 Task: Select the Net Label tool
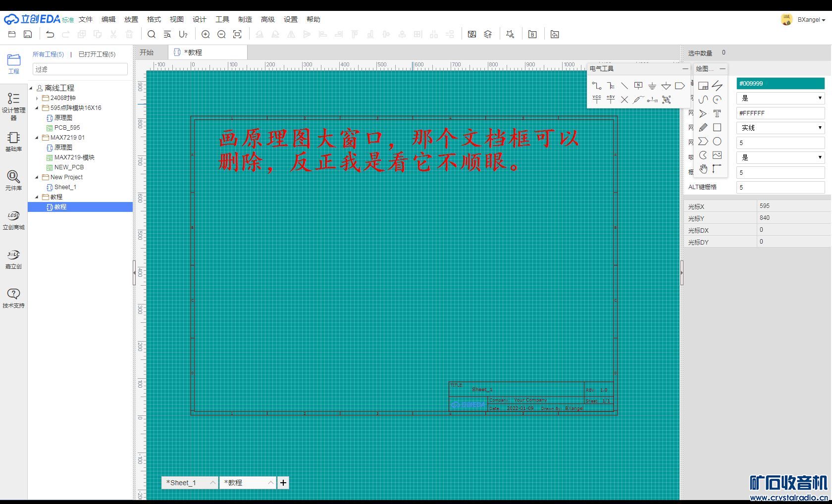click(x=638, y=86)
